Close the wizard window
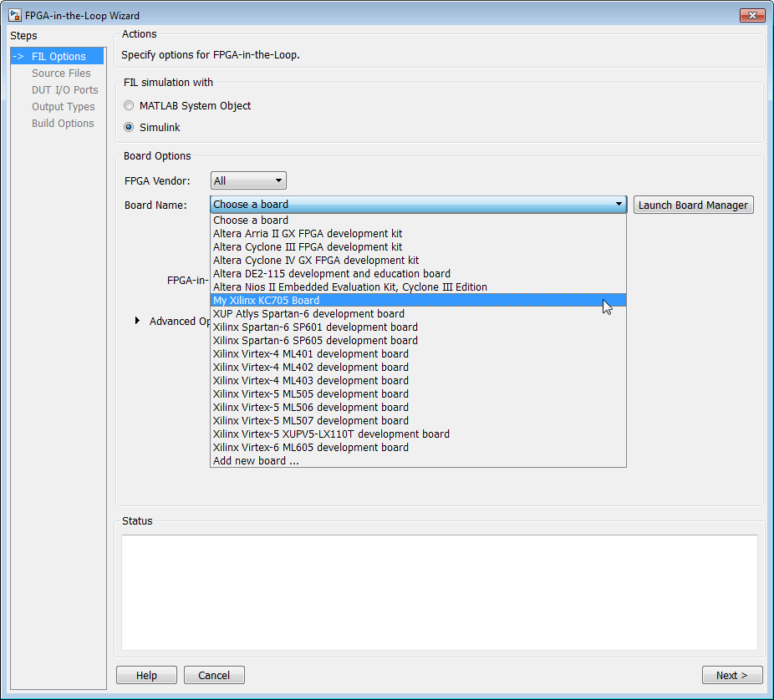 pos(752,15)
